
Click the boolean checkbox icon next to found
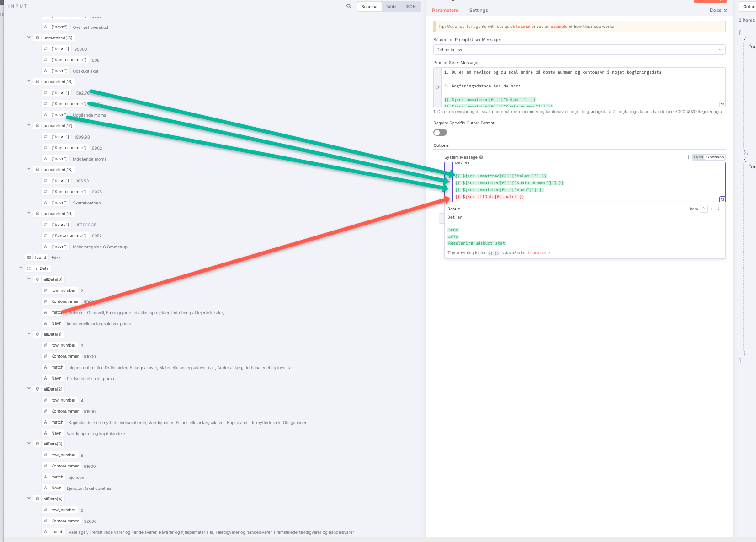tap(29, 258)
